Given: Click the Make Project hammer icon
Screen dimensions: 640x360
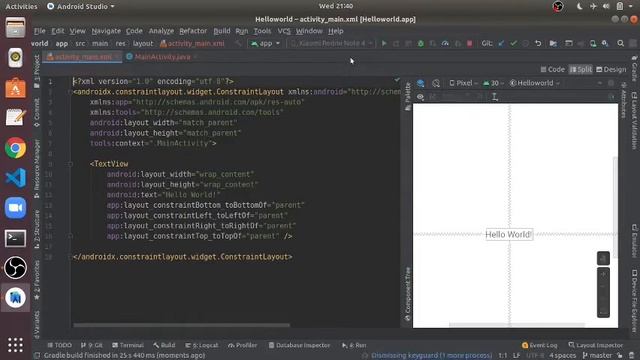Looking at the screenshot, I should point(238,43).
